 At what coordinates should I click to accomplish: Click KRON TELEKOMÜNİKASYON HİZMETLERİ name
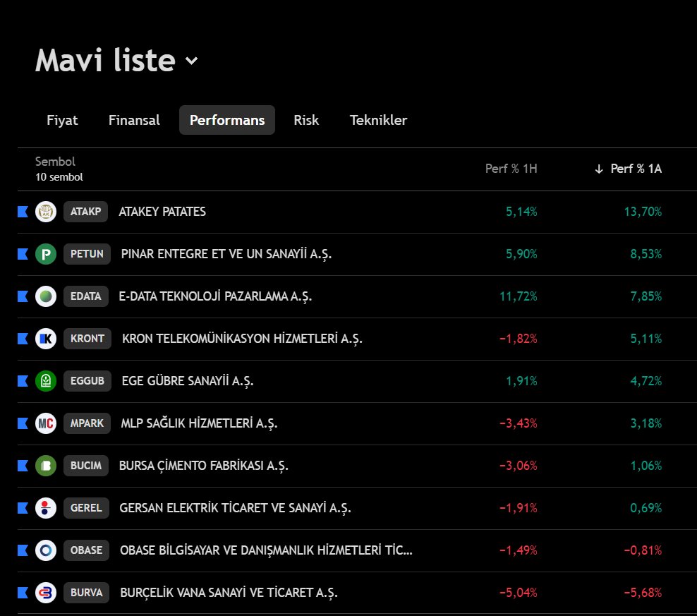tap(242, 339)
